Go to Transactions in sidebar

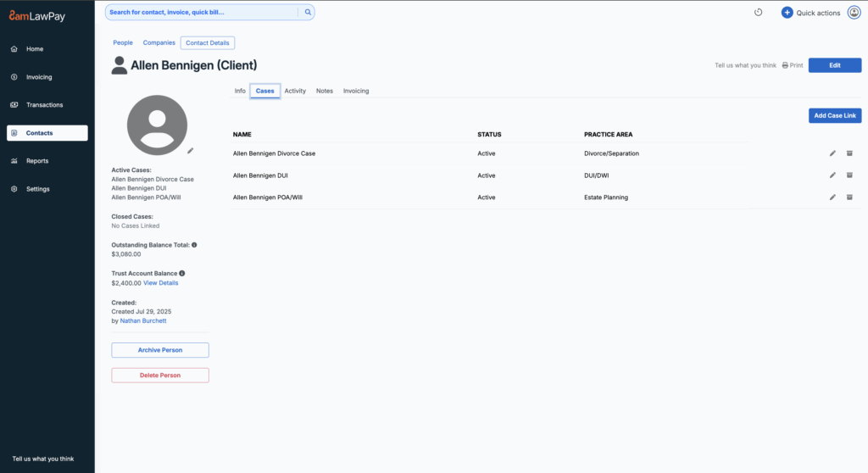point(44,105)
